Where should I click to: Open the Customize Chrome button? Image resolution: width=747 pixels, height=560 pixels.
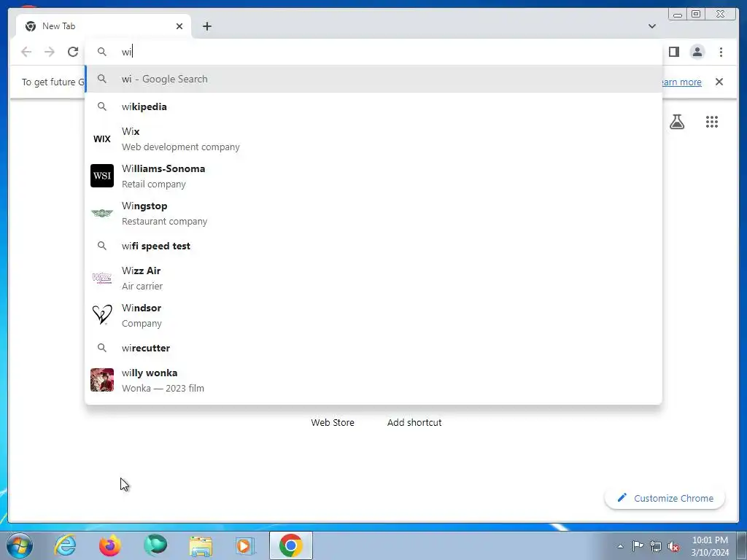pyautogui.click(x=665, y=498)
